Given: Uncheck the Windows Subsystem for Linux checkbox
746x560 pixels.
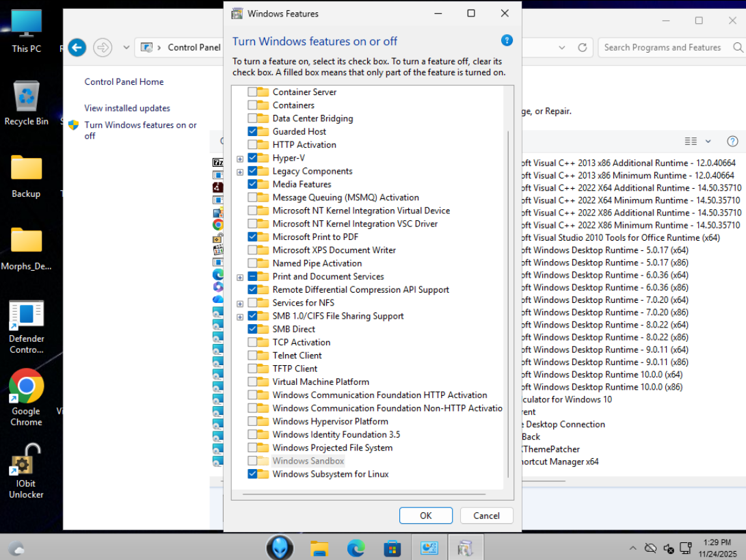Looking at the screenshot, I should point(253,474).
